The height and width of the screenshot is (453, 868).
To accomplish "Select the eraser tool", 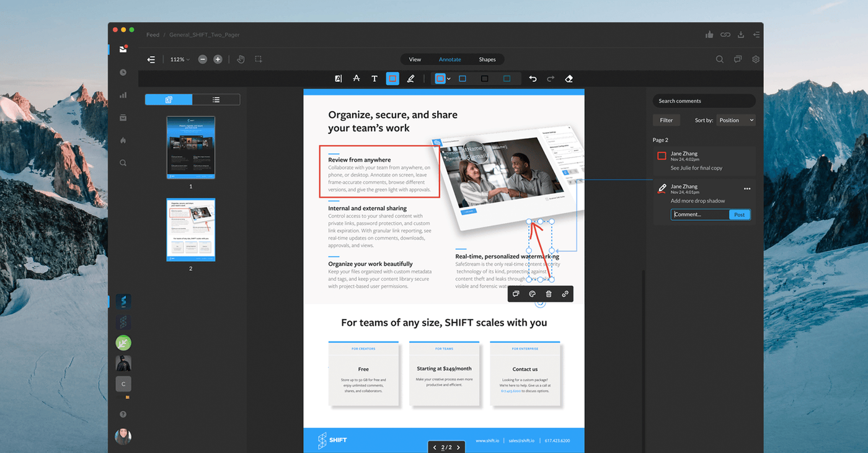I will pyautogui.click(x=569, y=79).
